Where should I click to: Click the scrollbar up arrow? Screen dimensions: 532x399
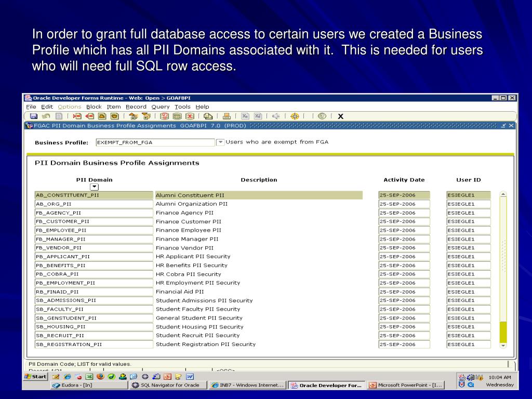[503, 194]
